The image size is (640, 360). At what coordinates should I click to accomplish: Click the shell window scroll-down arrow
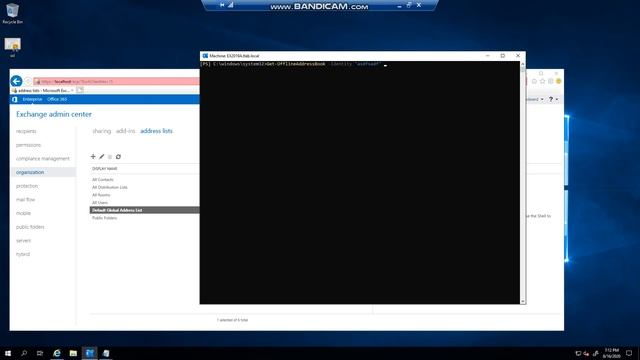point(523,301)
